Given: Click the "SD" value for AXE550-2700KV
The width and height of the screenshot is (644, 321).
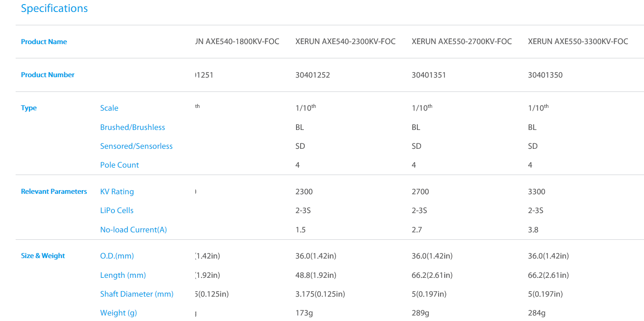Looking at the screenshot, I should [x=416, y=146].
